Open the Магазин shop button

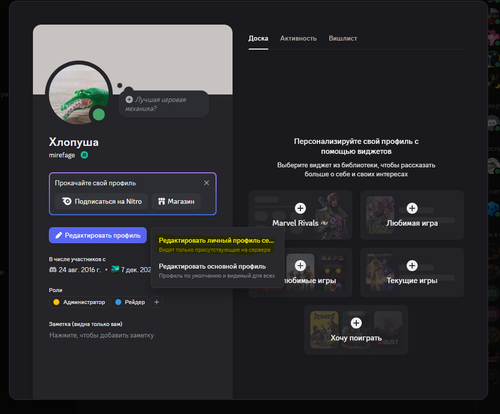coord(176,201)
